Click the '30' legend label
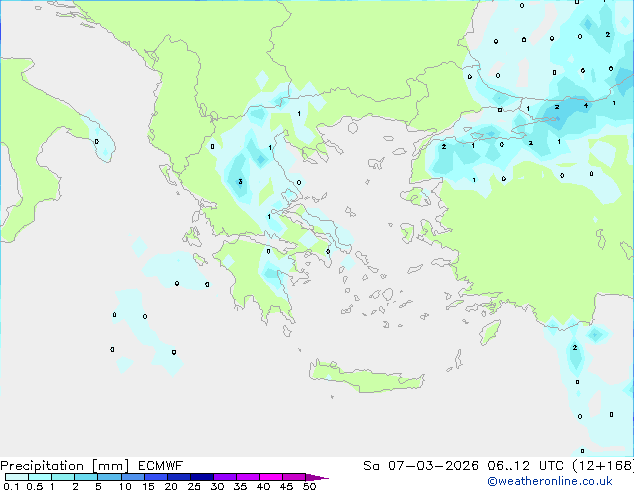The height and width of the screenshot is (490, 634). [217, 486]
